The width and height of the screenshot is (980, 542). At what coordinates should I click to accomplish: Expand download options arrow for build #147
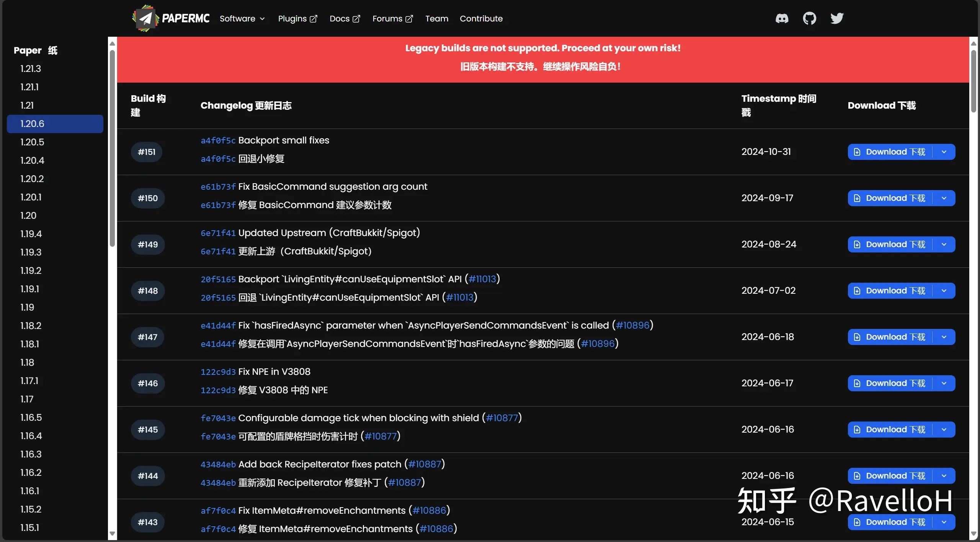point(944,337)
